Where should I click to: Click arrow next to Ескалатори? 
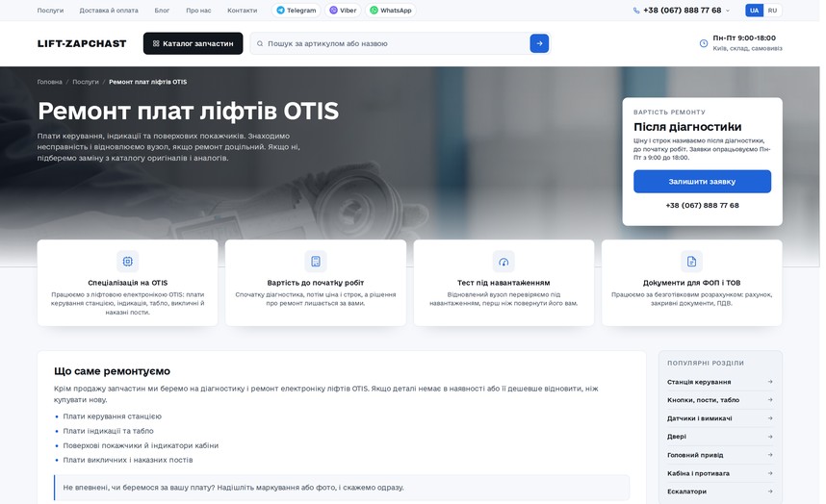point(770,491)
